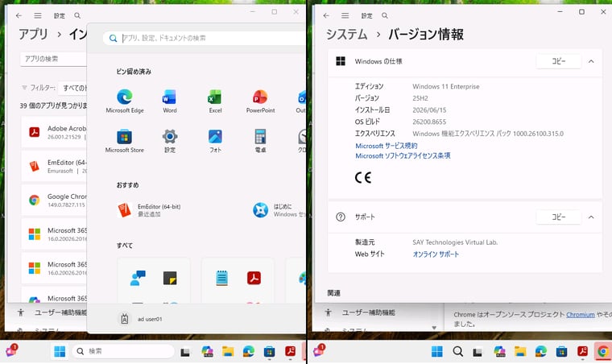The width and height of the screenshot is (612, 364).
Task: Click the ピン留め済み section heading
Action: [x=134, y=72]
